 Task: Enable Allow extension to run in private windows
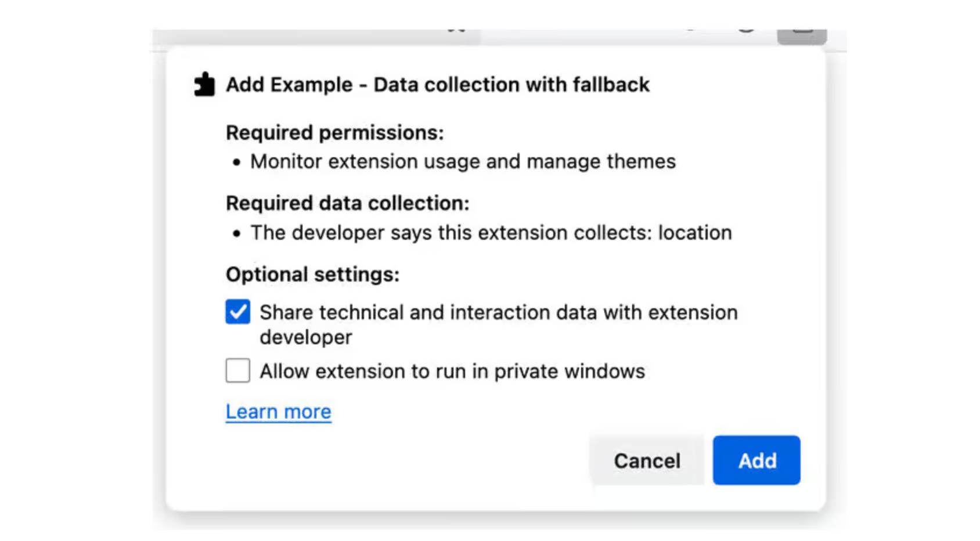pos(237,371)
